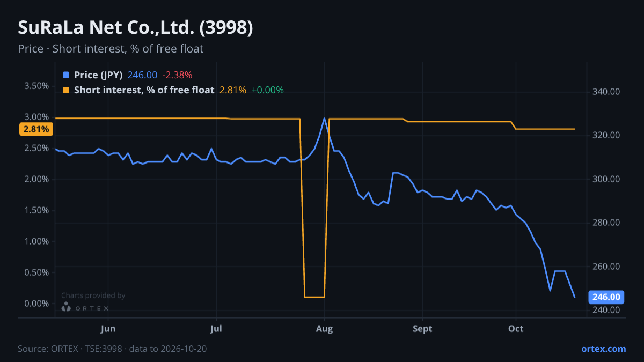Click the 2.50% left axis label

pyautogui.click(x=37, y=148)
